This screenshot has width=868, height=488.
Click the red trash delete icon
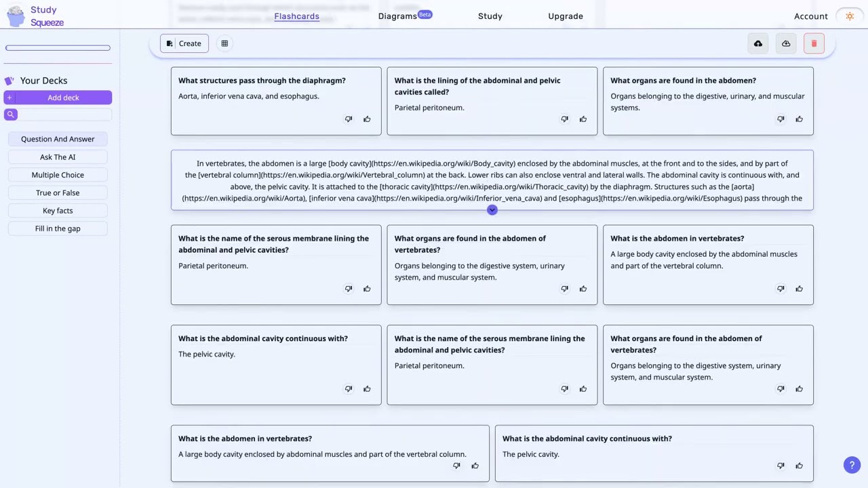click(x=814, y=43)
